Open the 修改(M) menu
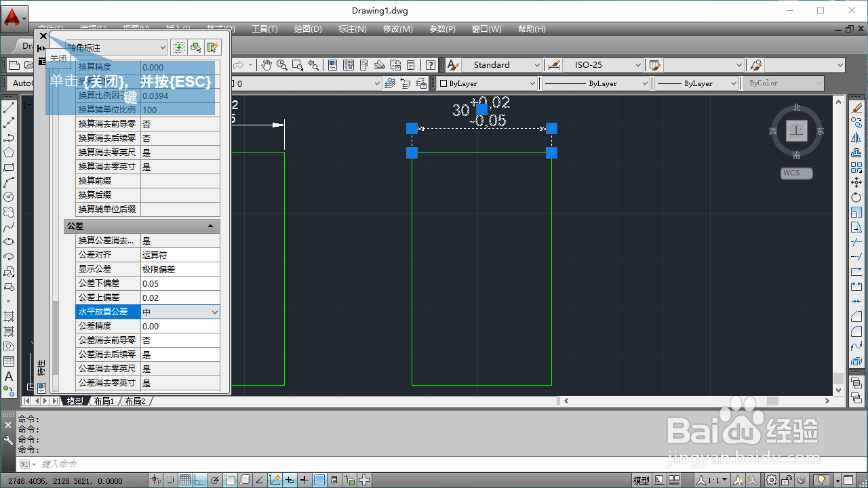This screenshot has width=868, height=488. 397,29
